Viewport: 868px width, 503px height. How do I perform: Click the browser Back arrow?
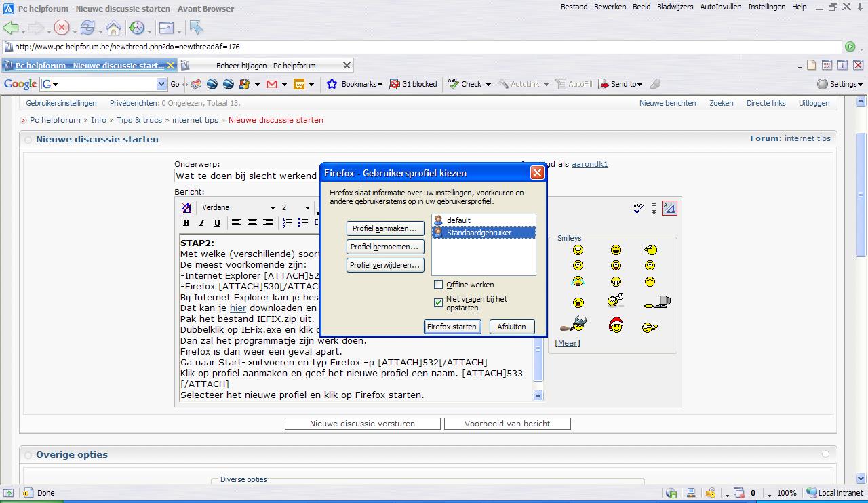[10, 28]
